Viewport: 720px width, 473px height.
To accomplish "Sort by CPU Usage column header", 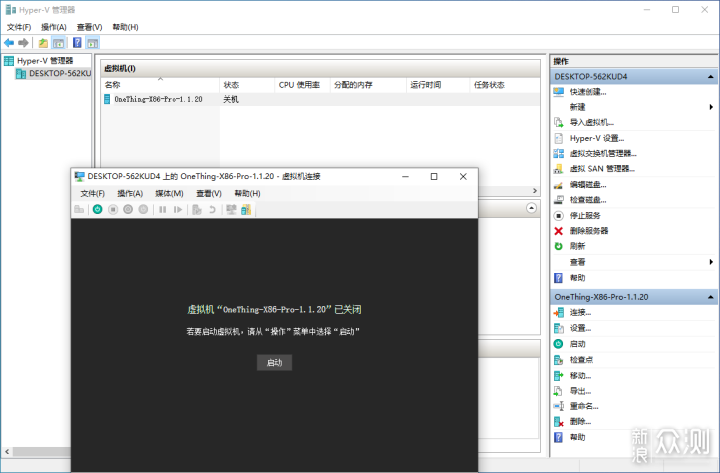I will [x=302, y=85].
